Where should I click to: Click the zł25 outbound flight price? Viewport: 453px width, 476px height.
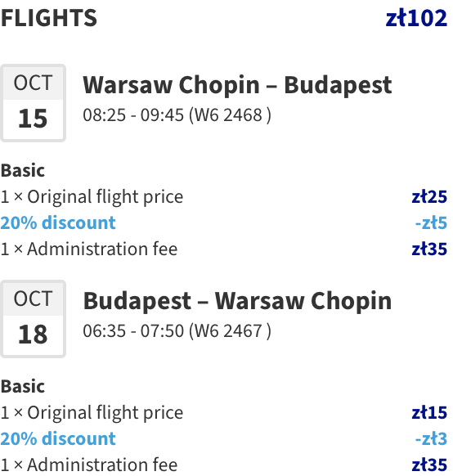pyautogui.click(x=429, y=197)
